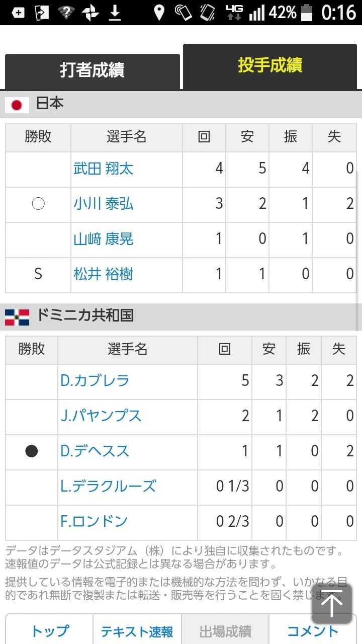Open F.ロンドン player link
The width and height of the screenshot is (362, 644).
94,522
